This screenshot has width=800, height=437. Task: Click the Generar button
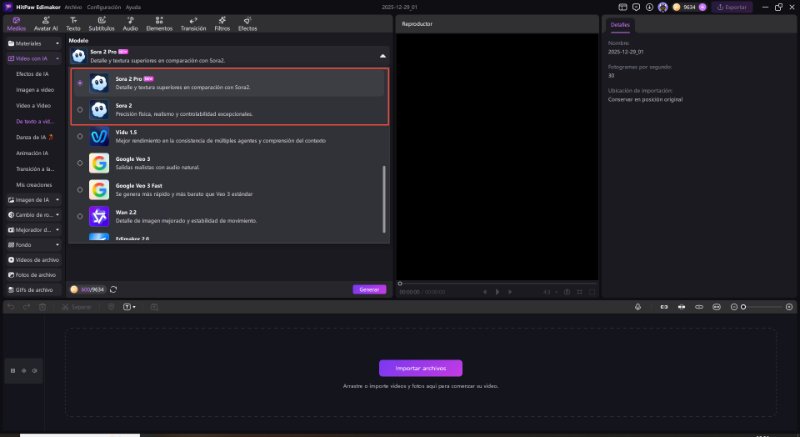tap(369, 290)
